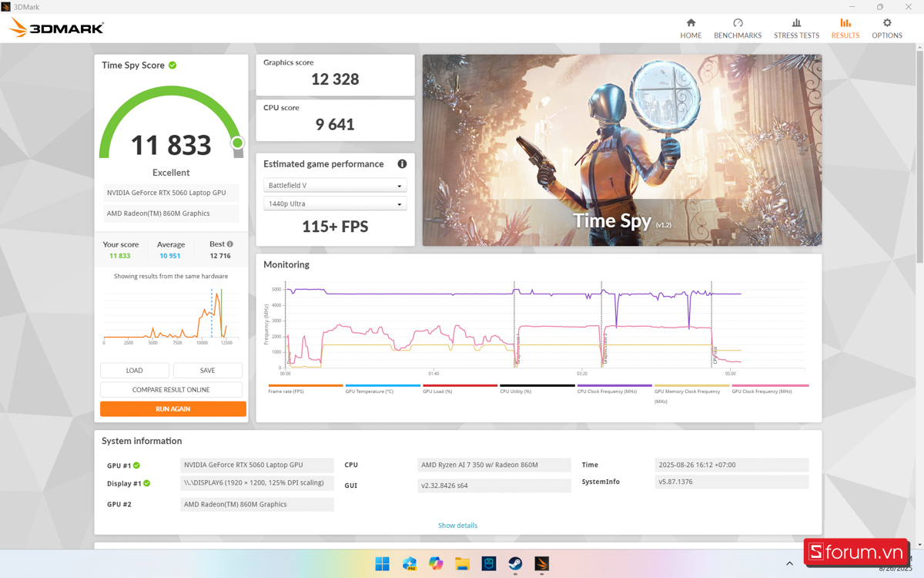This screenshot has width=924, height=578.
Task: Click the SAVE button
Action: (x=208, y=371)
